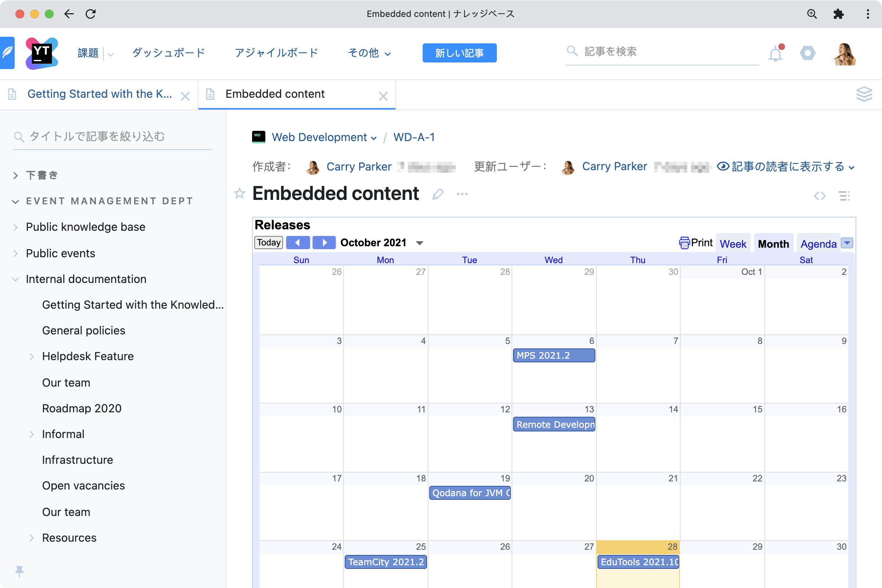Expand Public events
The image size is (882, 588).
pos(15,254)
